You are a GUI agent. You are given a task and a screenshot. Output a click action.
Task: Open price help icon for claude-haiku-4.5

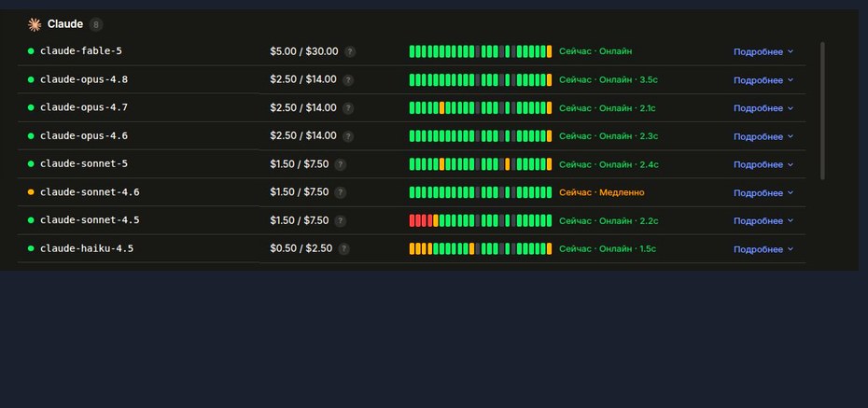(x=343, y=249)
